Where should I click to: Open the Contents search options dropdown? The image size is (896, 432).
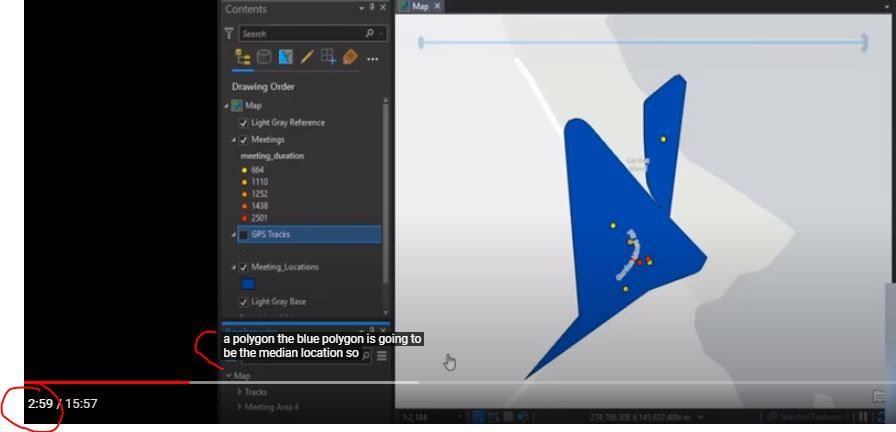coord(382,34)
